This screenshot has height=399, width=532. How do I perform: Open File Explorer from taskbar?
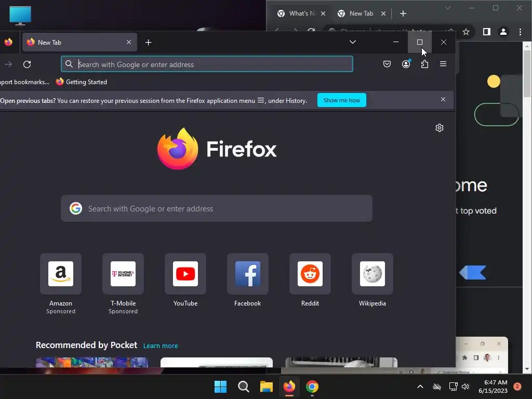(267, 387)
